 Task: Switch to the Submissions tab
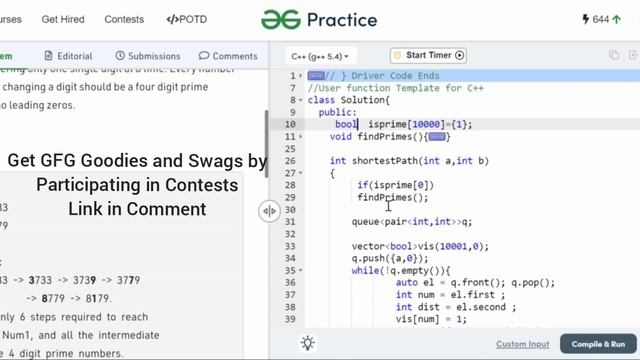[x=148, y=56]
